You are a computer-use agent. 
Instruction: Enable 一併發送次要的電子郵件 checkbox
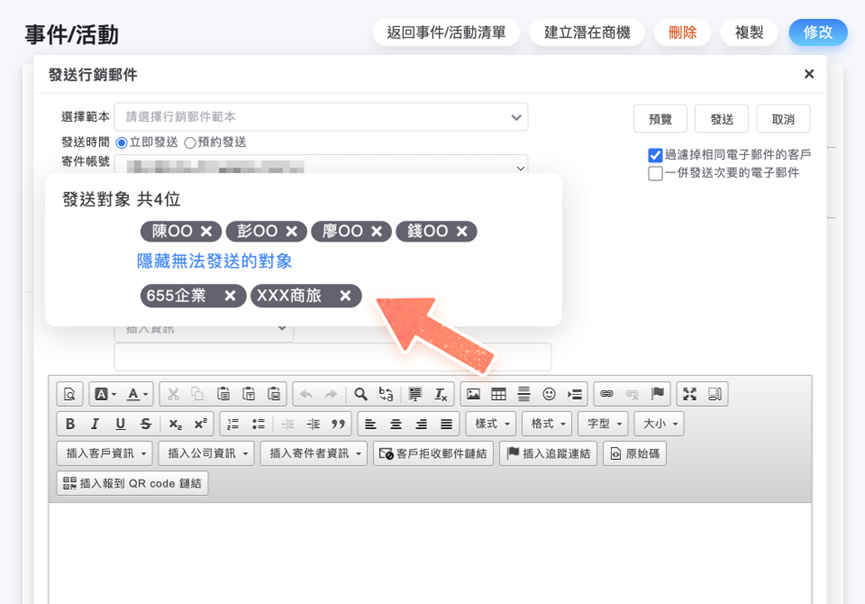point(656,173)
